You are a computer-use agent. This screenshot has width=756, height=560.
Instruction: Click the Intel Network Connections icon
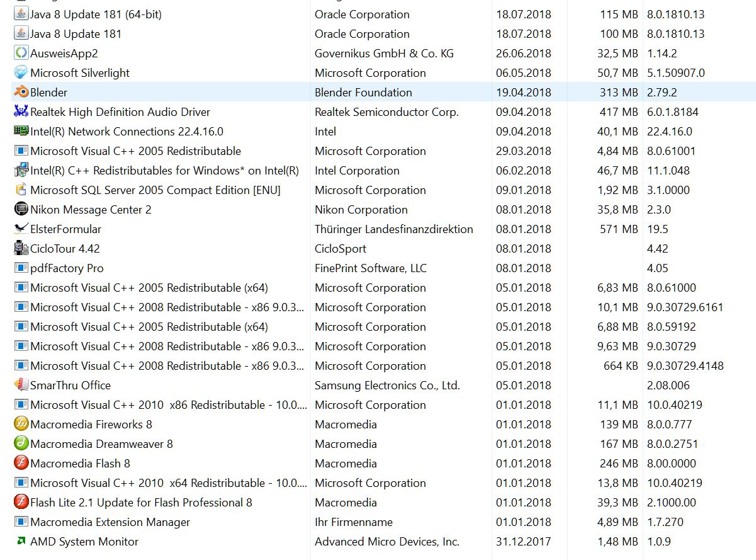(21, 131)
